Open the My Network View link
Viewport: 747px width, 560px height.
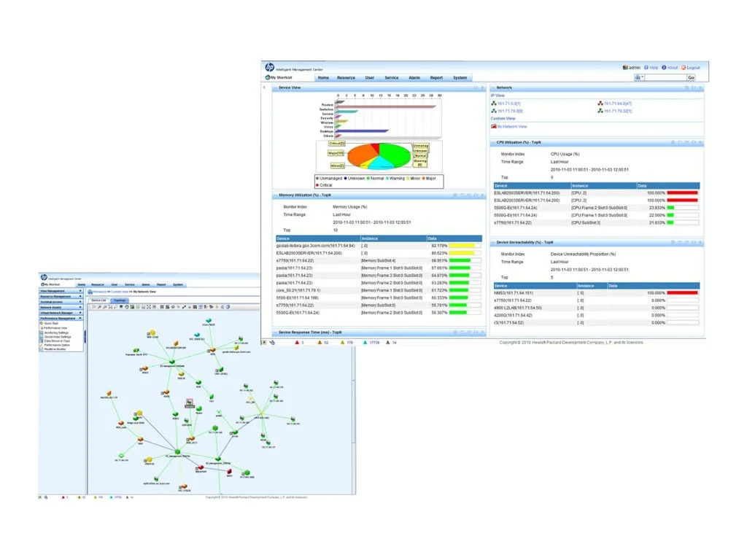click(511, 127)
